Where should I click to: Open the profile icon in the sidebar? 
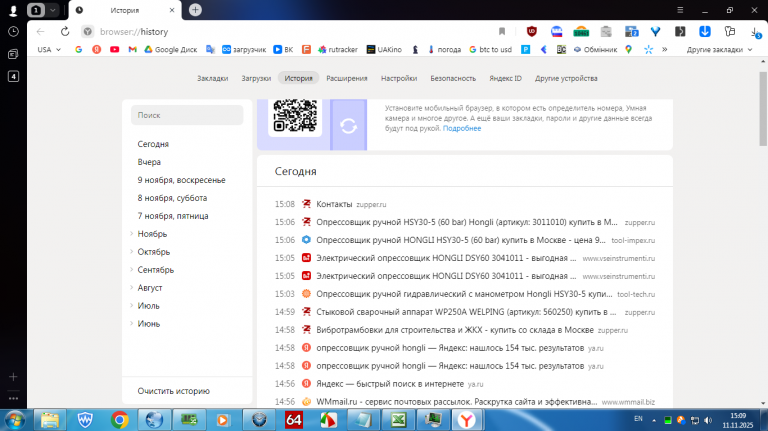coord(13,10)
